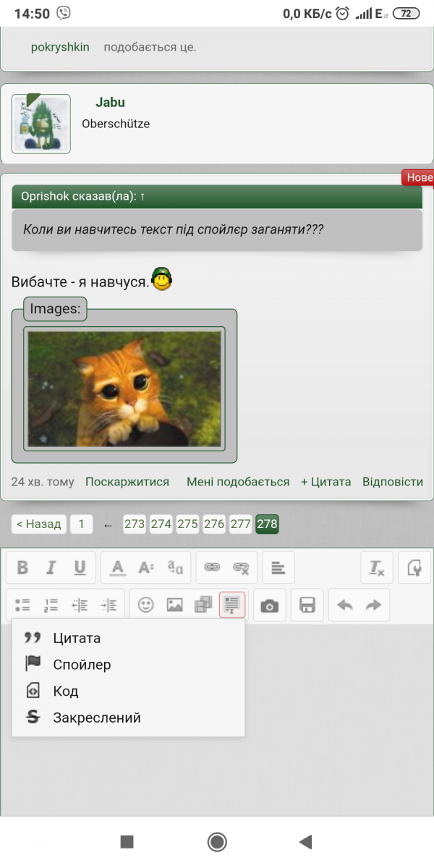The image size is (434, 868).
Task: Open the text alignment dropdown
Action: (x=278, y=568)
